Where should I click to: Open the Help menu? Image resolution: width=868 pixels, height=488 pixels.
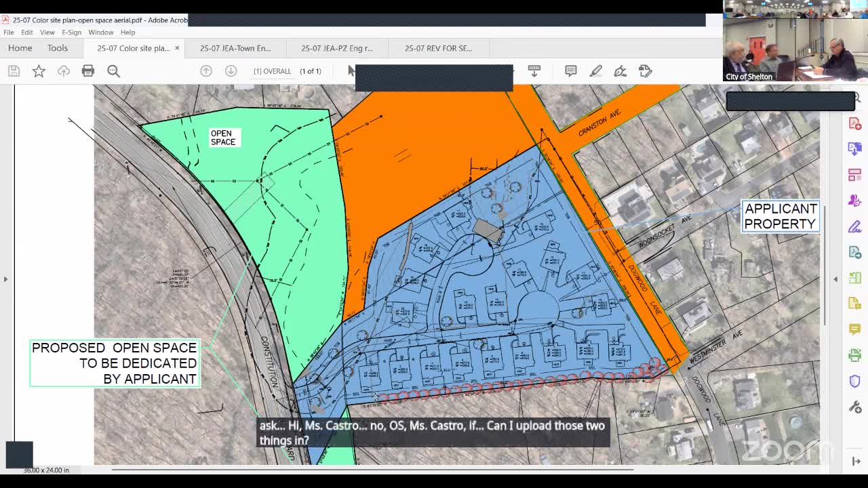tap(127, 33)
